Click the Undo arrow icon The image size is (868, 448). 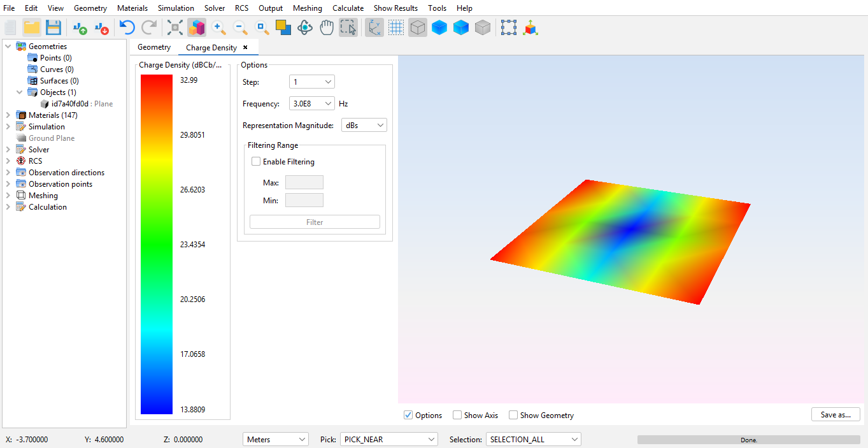[127, 27]
